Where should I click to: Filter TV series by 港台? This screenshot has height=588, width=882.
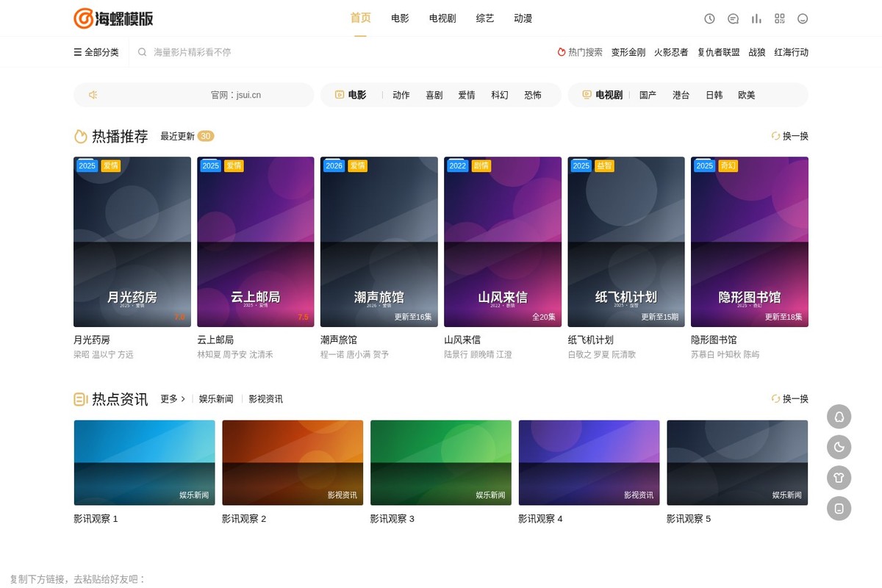[x=681, y=95]
